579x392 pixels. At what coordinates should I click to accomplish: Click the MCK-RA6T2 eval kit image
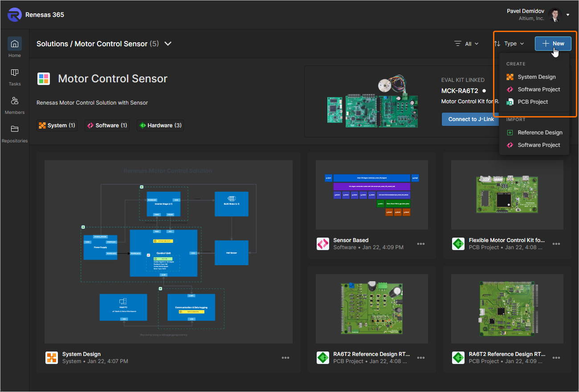point(373,102)
